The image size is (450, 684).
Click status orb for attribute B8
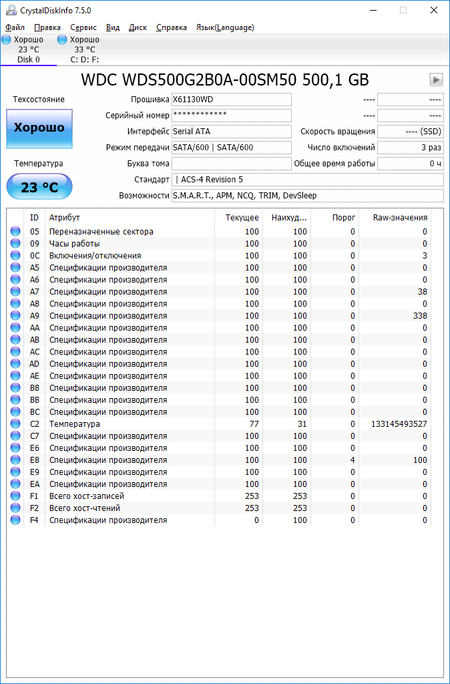click(15, 388)
